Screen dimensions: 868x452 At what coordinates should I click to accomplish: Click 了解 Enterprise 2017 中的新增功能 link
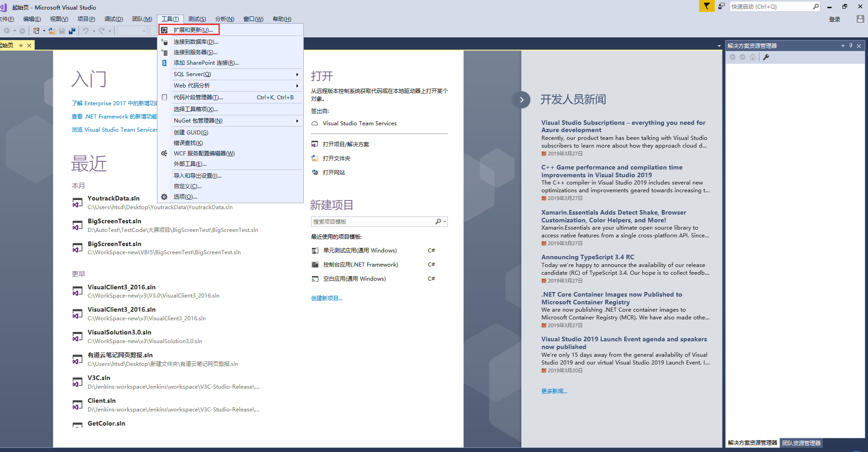click(x=114, y=103)
